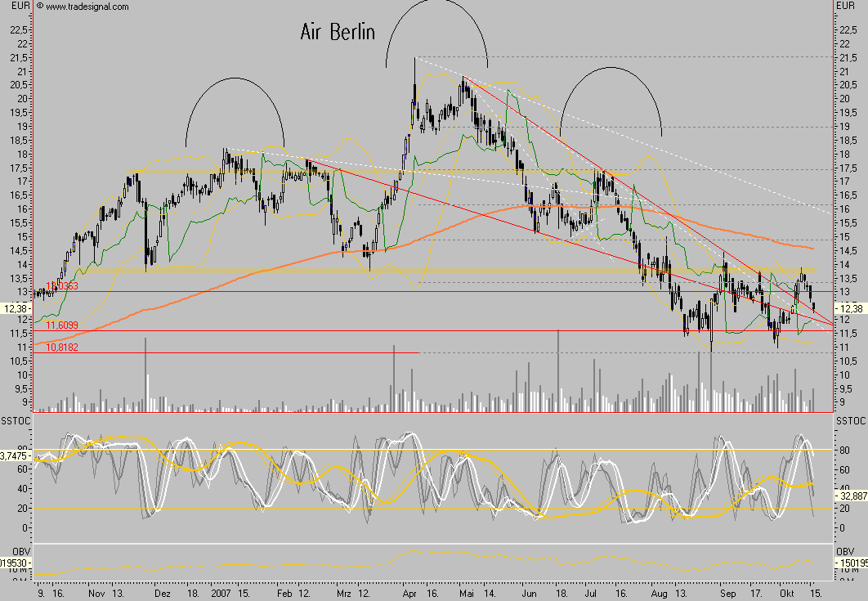The image size is (868, 601).
Task: Click the 10,8182 price level label
Action: coord(62,347)
